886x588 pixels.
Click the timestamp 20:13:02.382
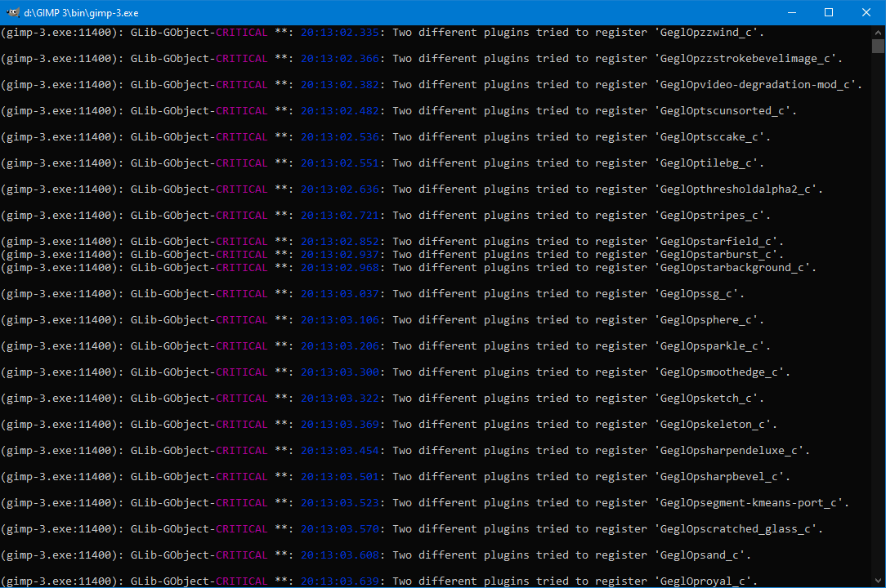tap(339, 84)
